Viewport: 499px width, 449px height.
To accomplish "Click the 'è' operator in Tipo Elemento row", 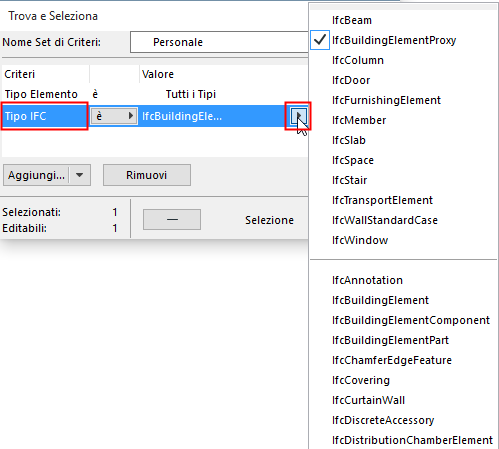I will pos(95,94).
